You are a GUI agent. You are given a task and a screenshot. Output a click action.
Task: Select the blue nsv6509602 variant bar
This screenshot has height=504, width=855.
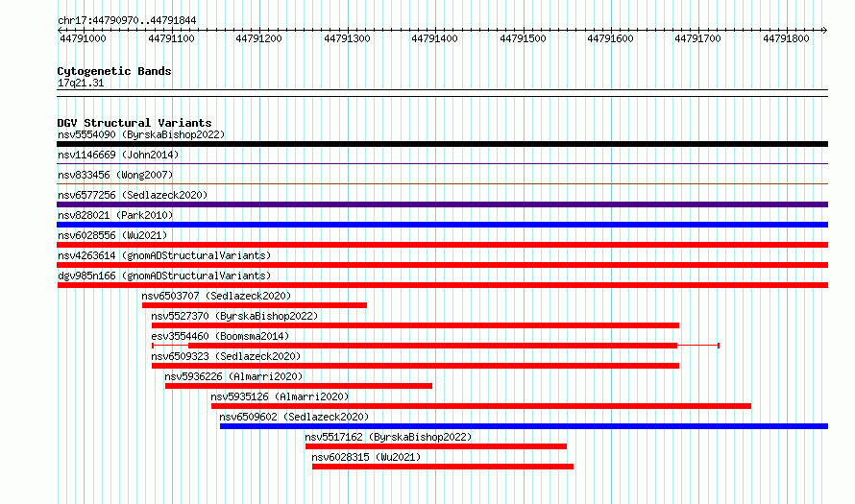[524, 426]
